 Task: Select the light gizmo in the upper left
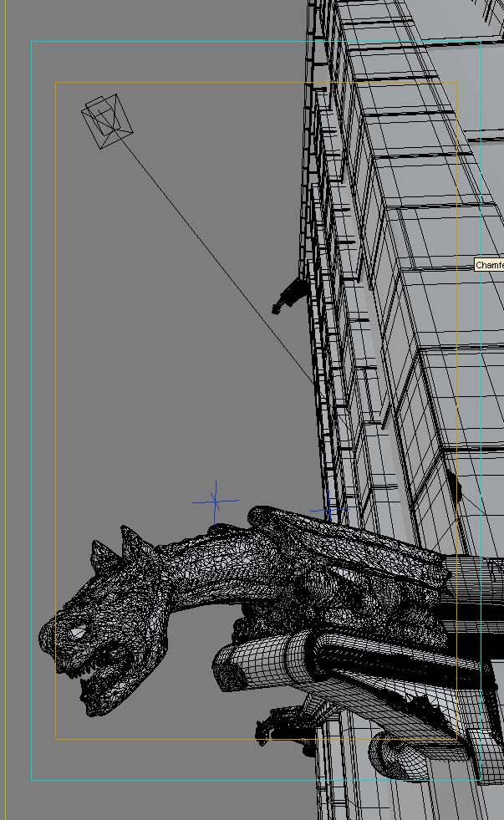pos(108,121)
